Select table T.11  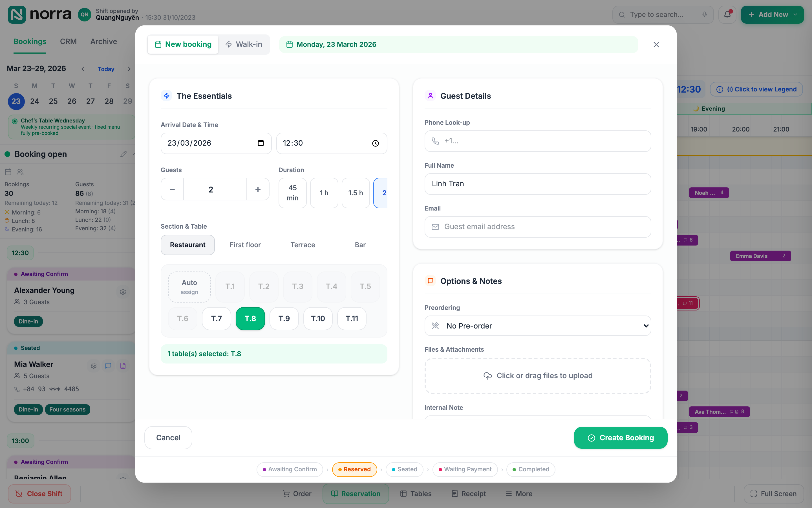click(x=352, y=319)
